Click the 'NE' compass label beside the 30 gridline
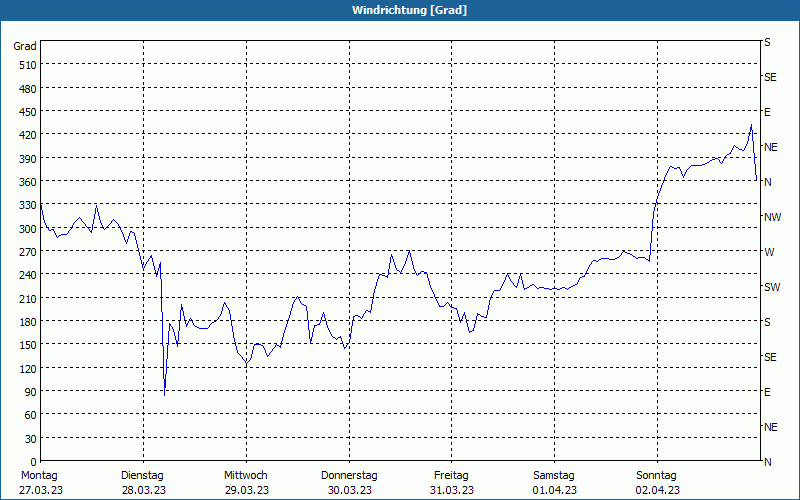This screenshot has width=800, height=500. coord(770,427)
